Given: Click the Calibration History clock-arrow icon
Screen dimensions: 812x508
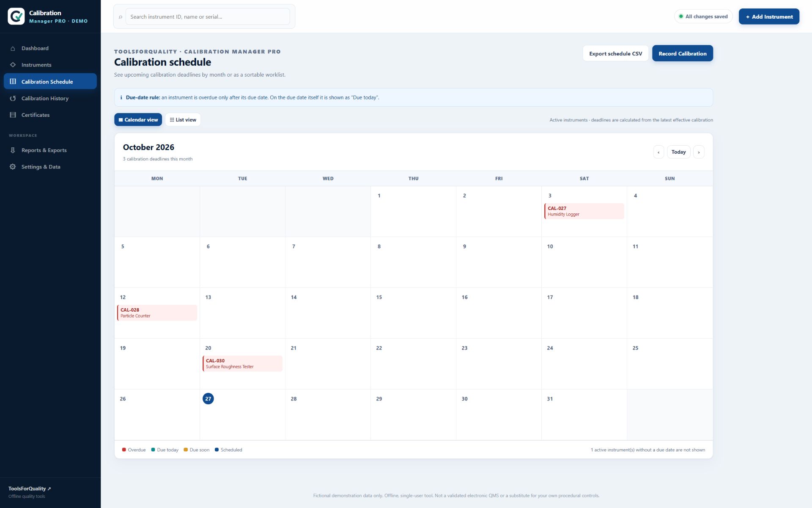Looking at the screenshot, I should tap(13, 98).
